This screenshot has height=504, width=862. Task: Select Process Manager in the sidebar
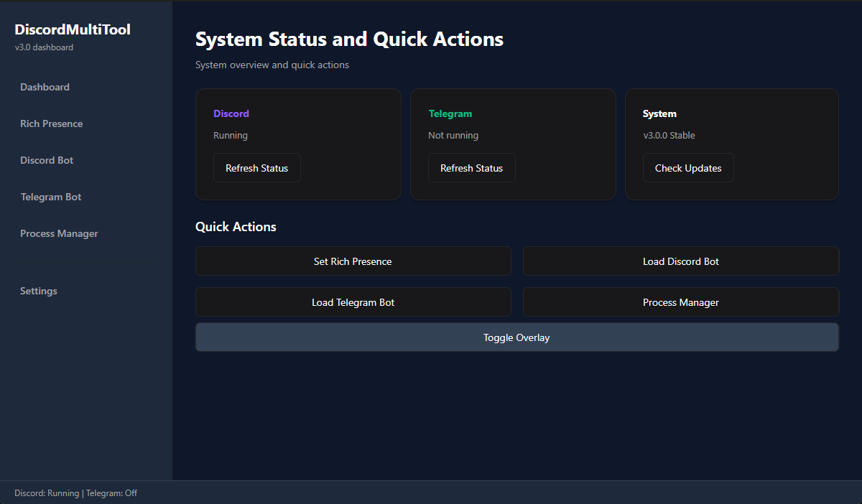(x=59, y=233)
